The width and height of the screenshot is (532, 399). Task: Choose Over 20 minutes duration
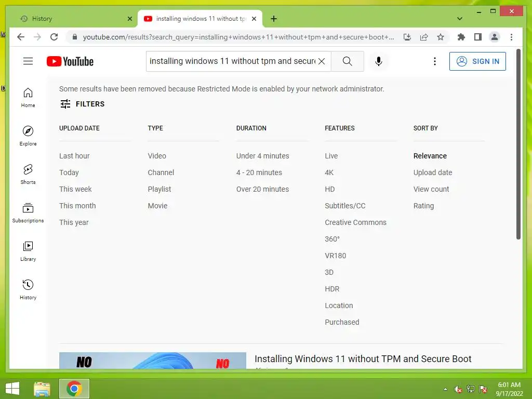262,189
